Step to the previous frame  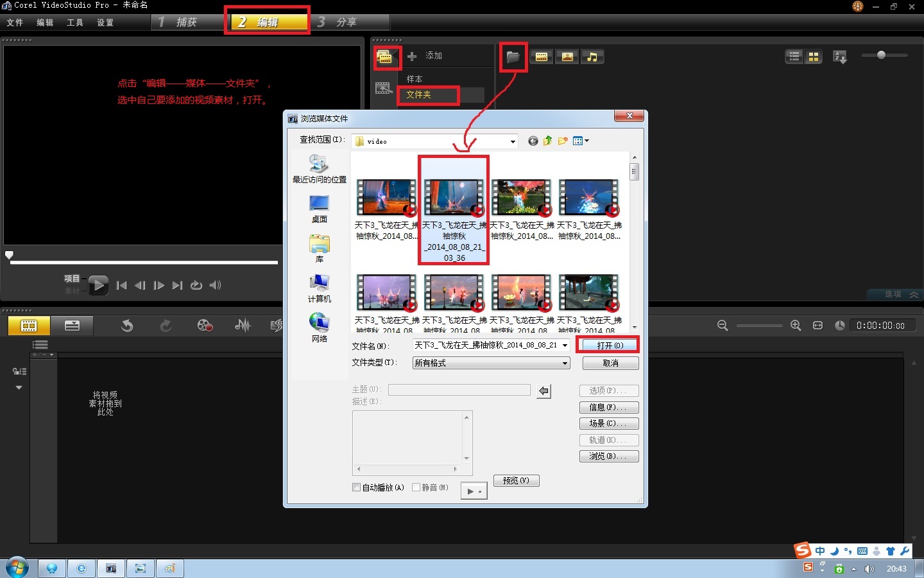140,285
